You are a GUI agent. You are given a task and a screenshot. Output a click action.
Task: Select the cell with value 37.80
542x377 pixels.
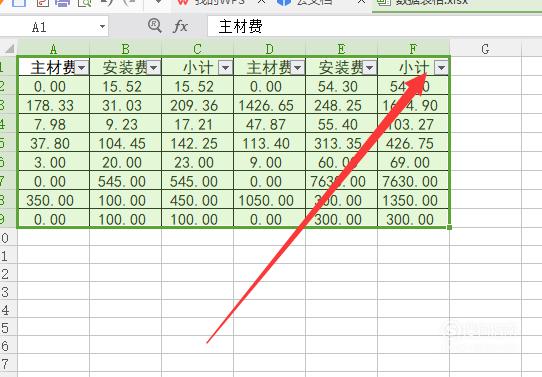click(x=54, y=143)
